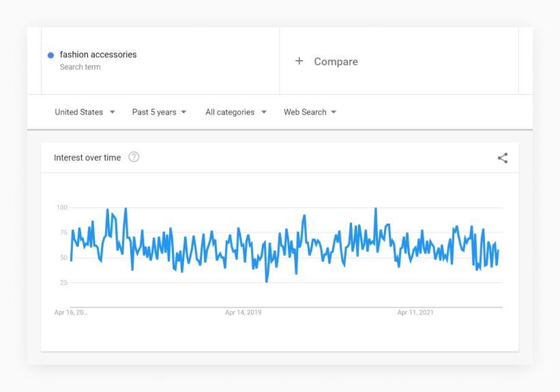Click the 100 y-axis label
This screenshot has width=560, height=392.
coord(62,207)
